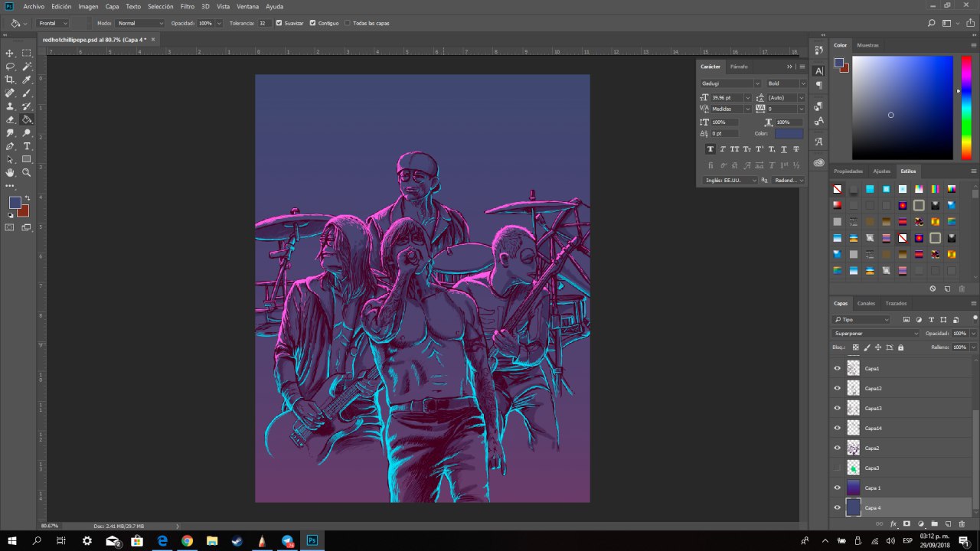Select the Move tool

pyautogui.click(x=10, y=53)
